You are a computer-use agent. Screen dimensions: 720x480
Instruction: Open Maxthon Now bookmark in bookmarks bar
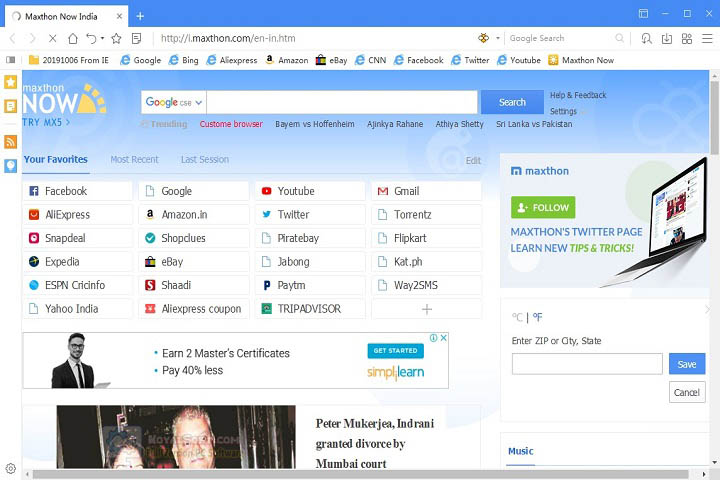click(581, 60)
